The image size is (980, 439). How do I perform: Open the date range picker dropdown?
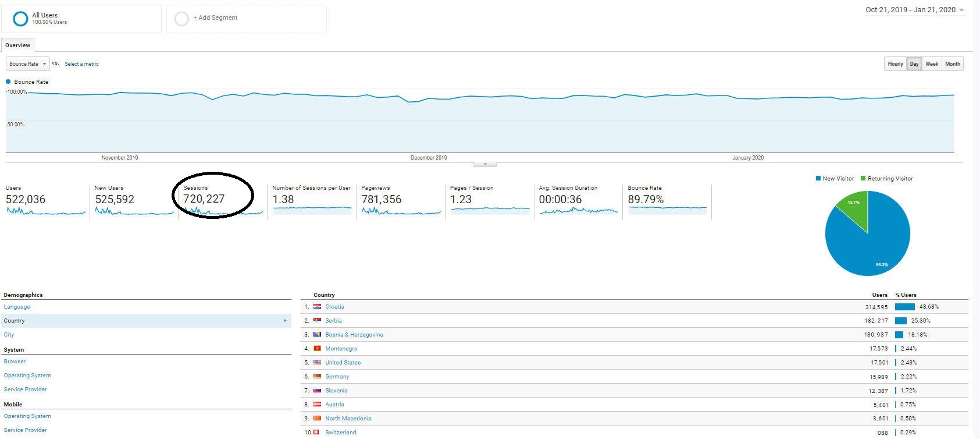(x=914, y=10)
